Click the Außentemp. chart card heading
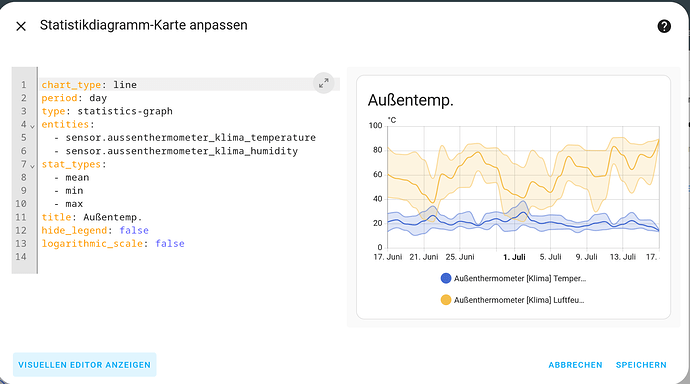Viewport: 690px width, 384px height. 411,100
